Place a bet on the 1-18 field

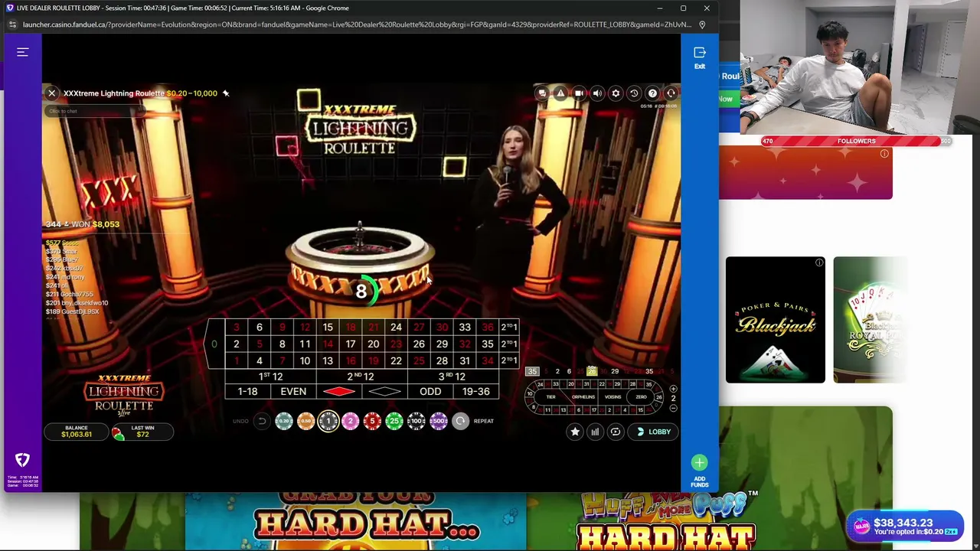(247, 391)
